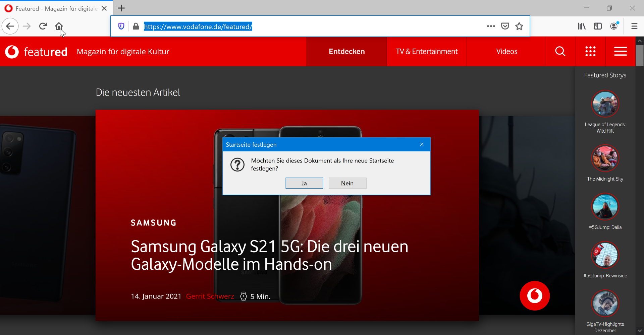
Task: Open TV & Entertainment section
Action: pos(427,51)
